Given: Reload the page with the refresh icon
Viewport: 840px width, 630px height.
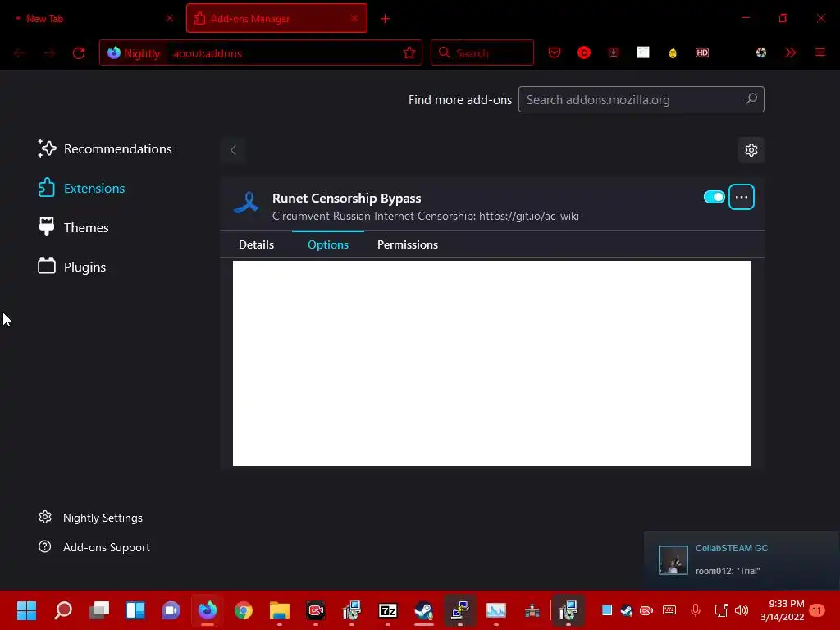Looking at the screenshot, I should (x=79, y=53).
